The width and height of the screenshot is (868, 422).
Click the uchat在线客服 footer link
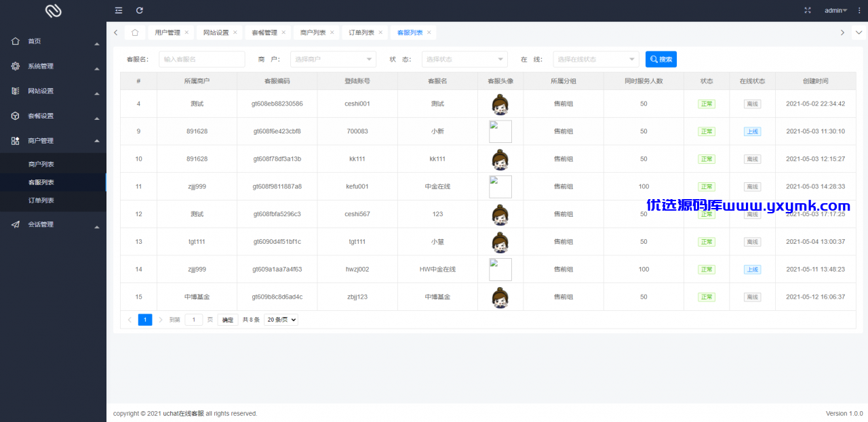[x=183, y=413]
